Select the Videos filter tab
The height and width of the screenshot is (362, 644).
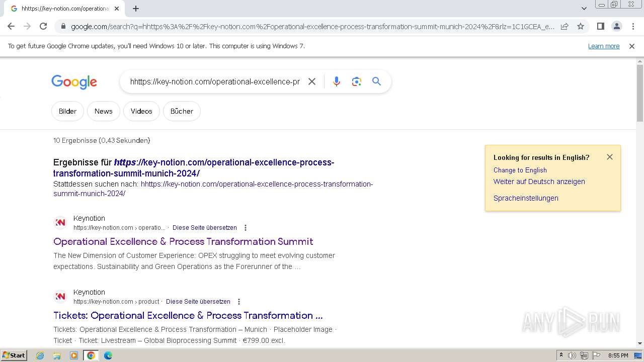coord(141,111)
